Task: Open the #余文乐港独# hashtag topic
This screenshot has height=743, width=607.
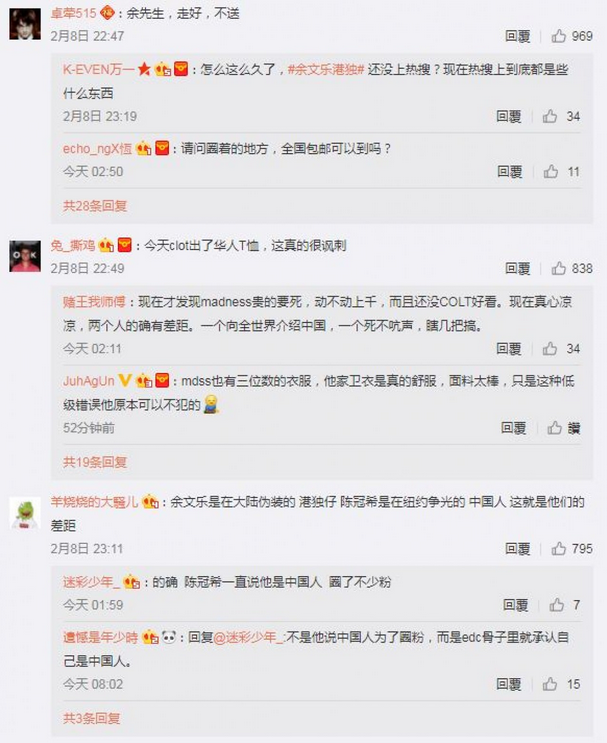Action: tap(326, 70)
